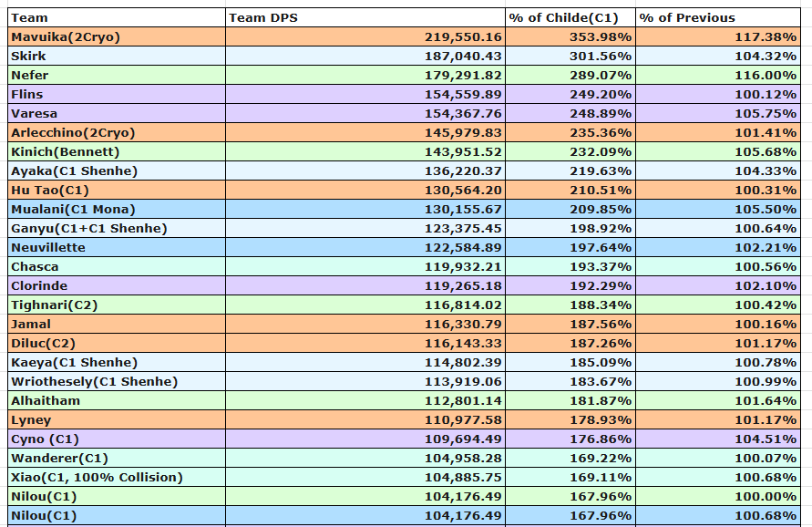This screenshot has width=812, height=527.
Task: Select the Tighnari(C2) cell
Action: (x=117, y=305)
